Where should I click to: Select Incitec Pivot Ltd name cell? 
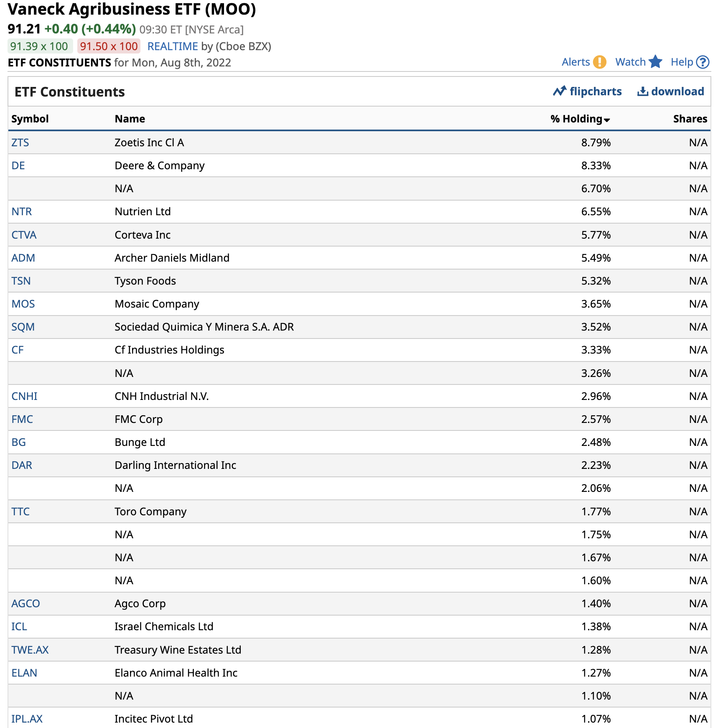click(x=154, y=719)
